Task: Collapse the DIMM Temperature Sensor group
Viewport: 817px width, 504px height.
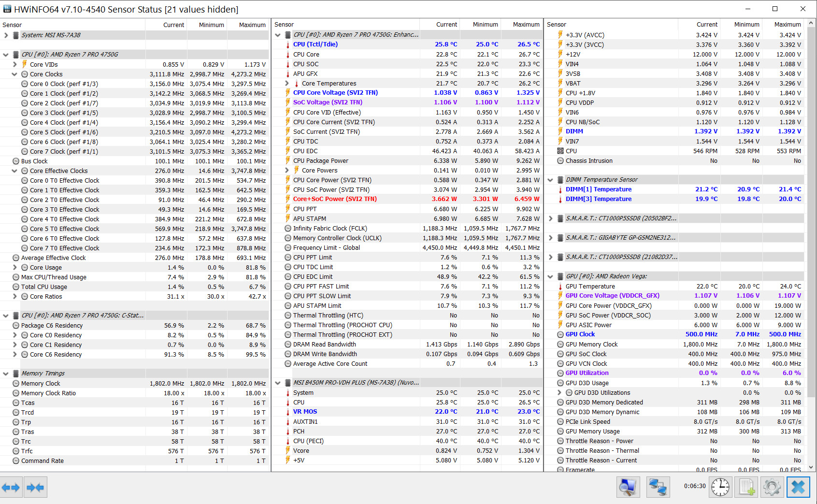Action: click(550, 180)
